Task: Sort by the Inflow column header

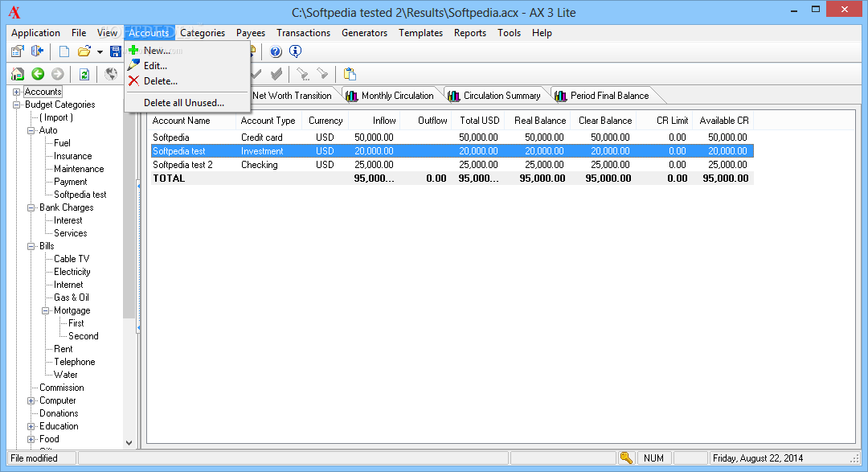Action: tap(374, 121)
